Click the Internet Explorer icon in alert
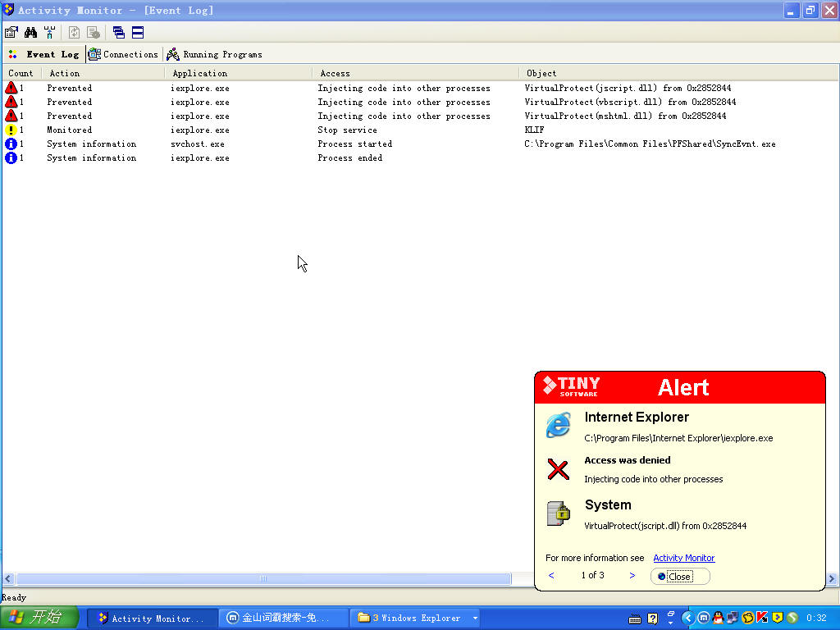The image size is (840, 630). tap(558, 425)
